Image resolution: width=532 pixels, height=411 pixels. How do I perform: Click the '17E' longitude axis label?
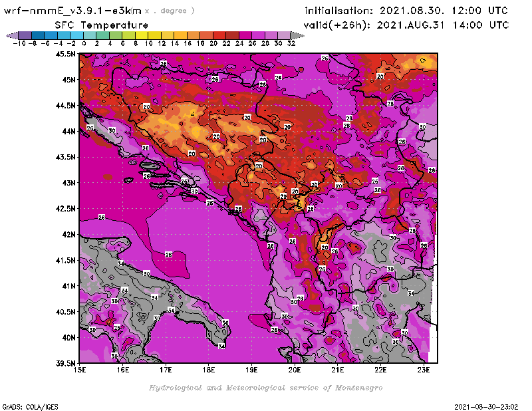(166, 370)
